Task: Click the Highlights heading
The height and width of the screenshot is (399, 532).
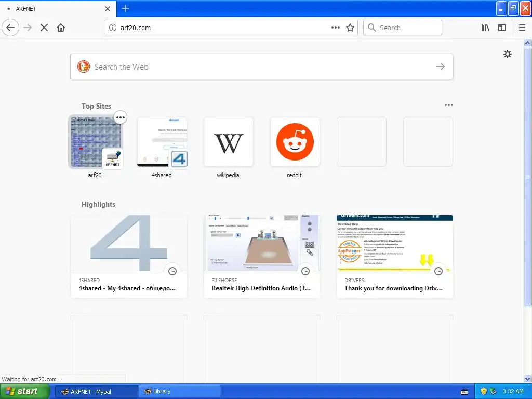Action: (98, 204)
